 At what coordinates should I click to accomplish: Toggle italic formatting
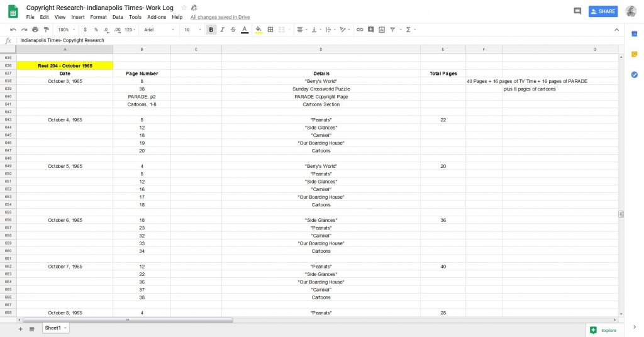222,30
